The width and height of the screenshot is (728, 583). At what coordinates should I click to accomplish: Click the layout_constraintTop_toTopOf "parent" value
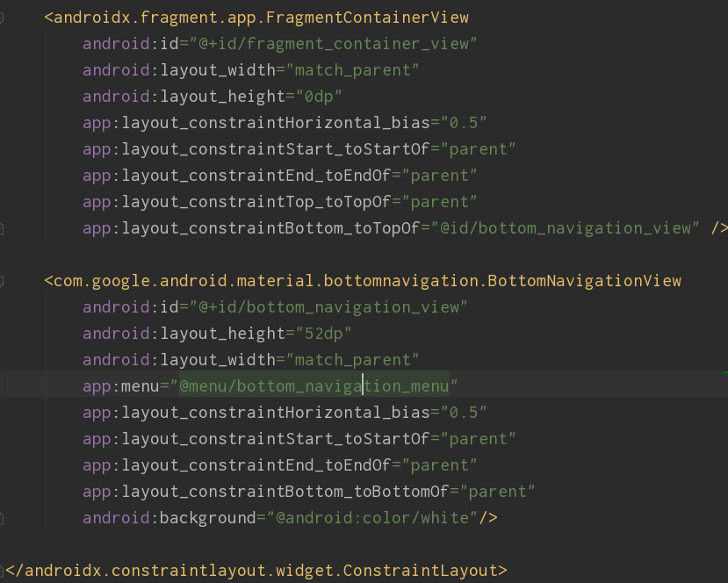[439, 202]
